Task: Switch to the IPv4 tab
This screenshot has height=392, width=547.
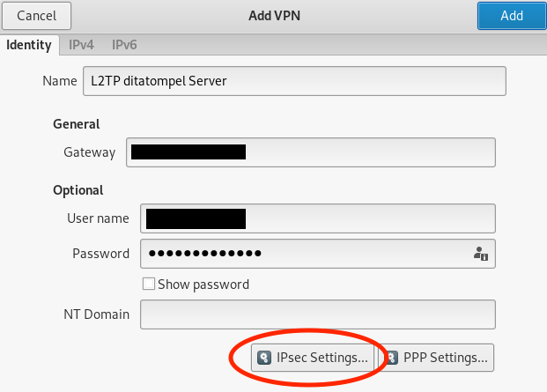Action: [x=81, y=45]
